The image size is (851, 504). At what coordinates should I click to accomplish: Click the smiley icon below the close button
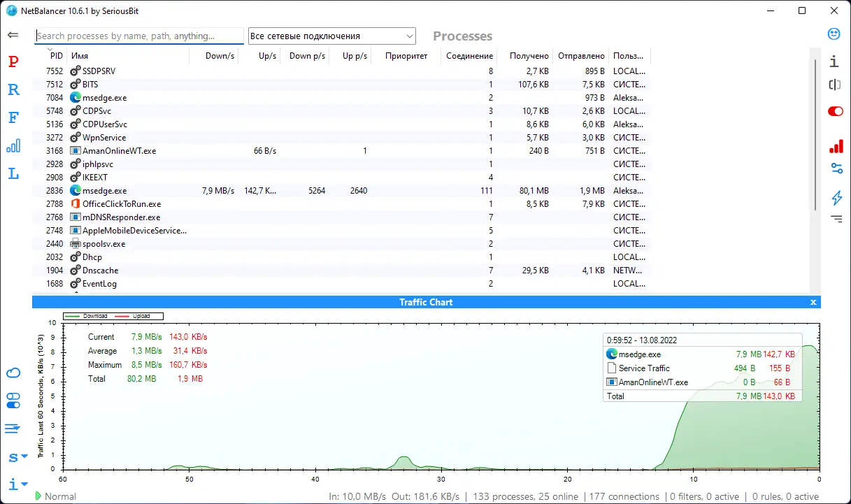(x=834, y=33)
